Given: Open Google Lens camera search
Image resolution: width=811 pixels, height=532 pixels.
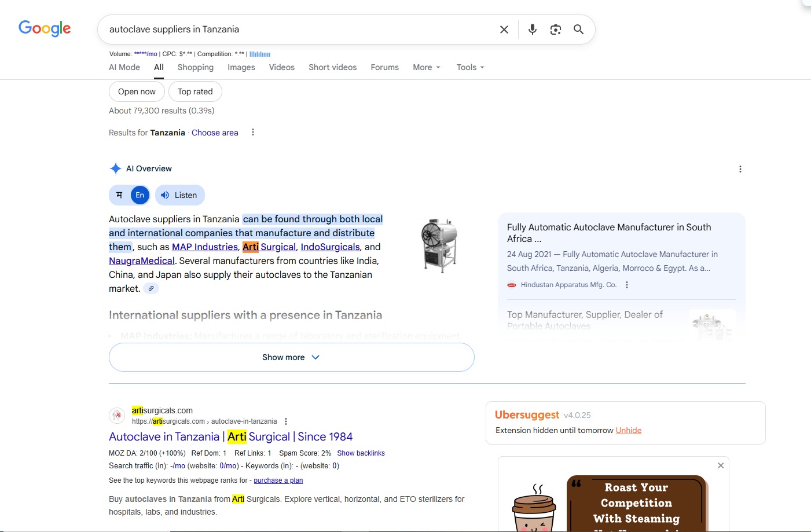Looking at the screenshot, I should (x=556, y=30).
